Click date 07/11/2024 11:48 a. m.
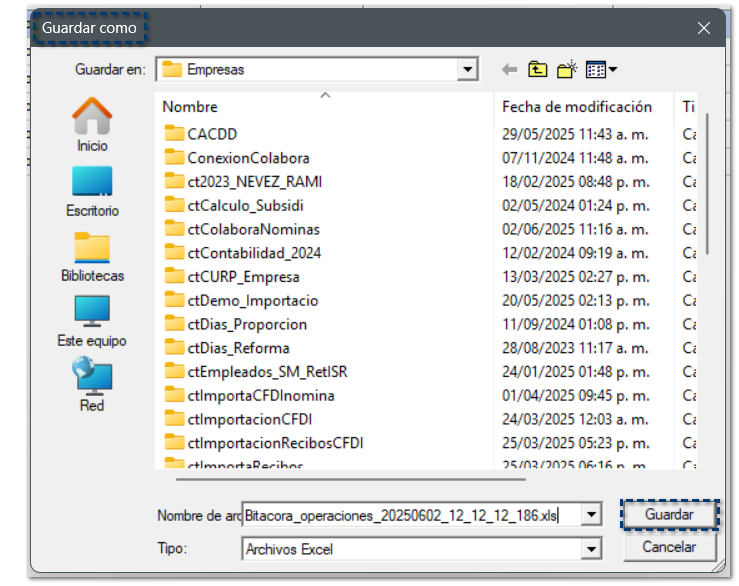Screen dimensions: 739x586 (575, 158)
